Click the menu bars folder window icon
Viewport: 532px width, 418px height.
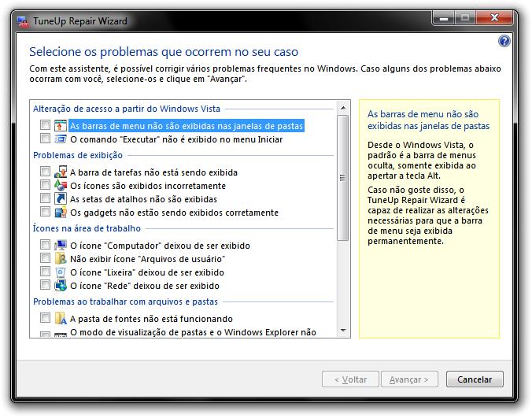point(61,125)
